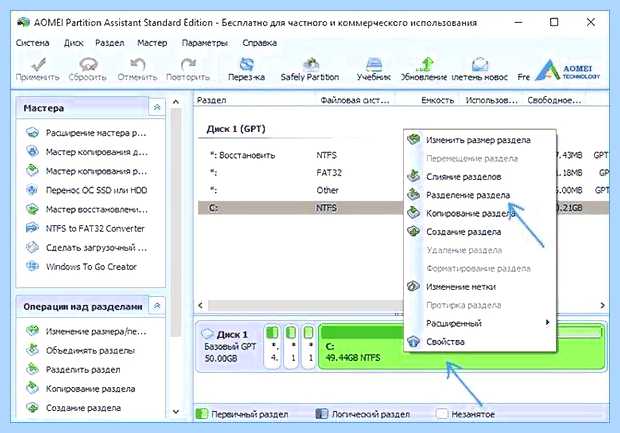Open the Диск menu
Screen dimensions: 620x433
coord(74,43)
